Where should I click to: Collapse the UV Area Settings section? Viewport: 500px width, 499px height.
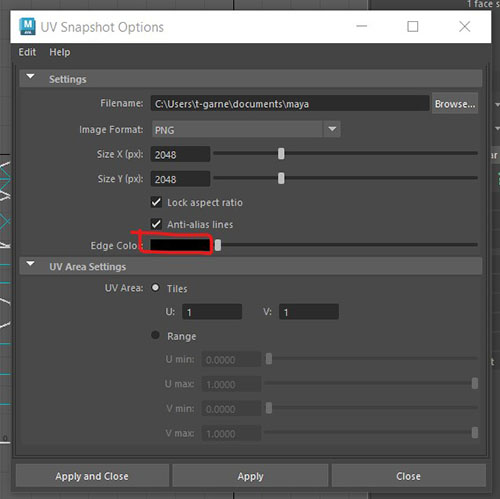coord(30,264)
